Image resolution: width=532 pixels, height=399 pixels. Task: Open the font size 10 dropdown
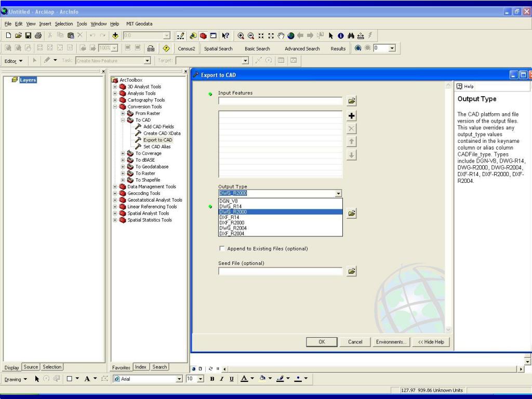pyautogui.click(x=201, y=379)
